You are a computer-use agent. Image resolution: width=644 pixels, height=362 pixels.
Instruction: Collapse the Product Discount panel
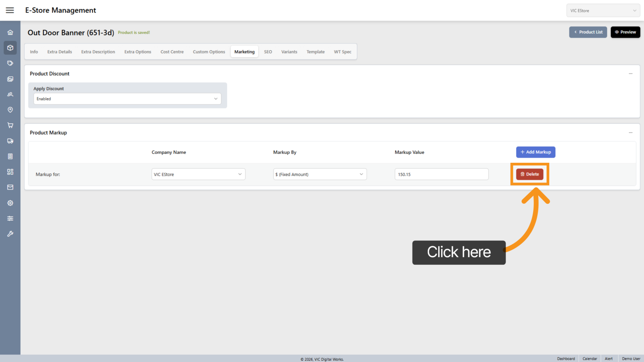[x=631, y=74]
